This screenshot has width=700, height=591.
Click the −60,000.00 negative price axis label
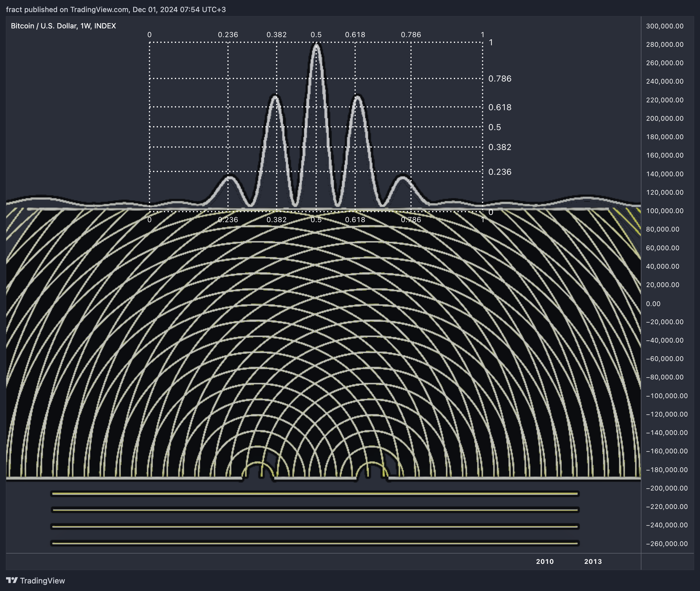click(665, 359)
